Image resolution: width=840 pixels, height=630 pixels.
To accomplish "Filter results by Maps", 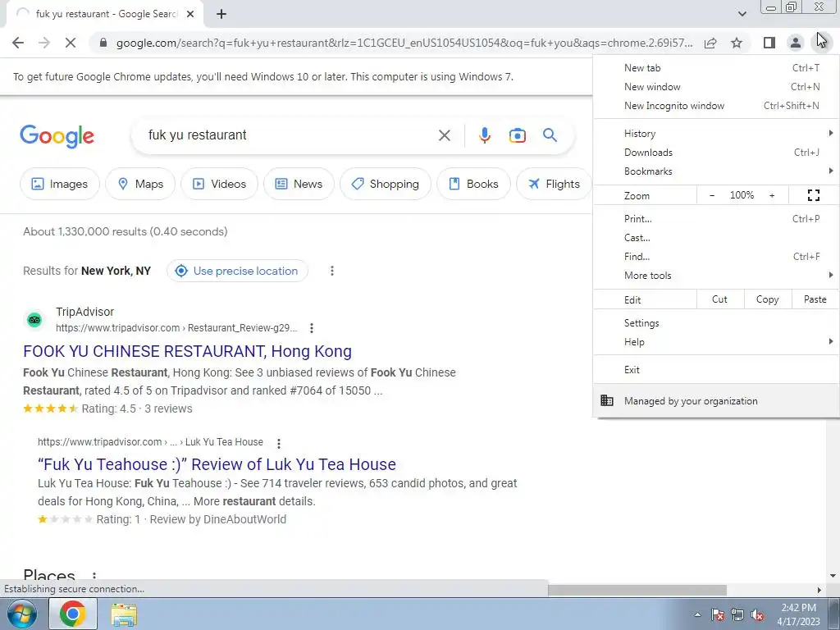I will coord(140,184).
